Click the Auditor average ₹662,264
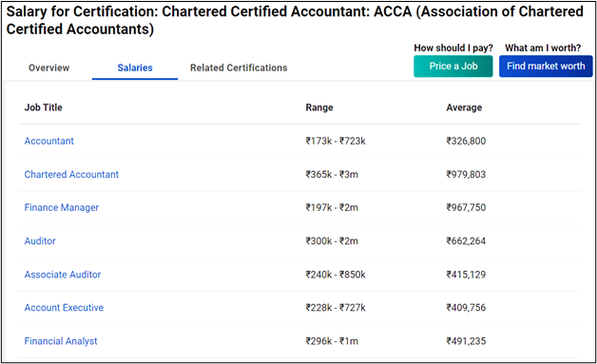This screenshot has width=597, height=364. pos(466,241)
